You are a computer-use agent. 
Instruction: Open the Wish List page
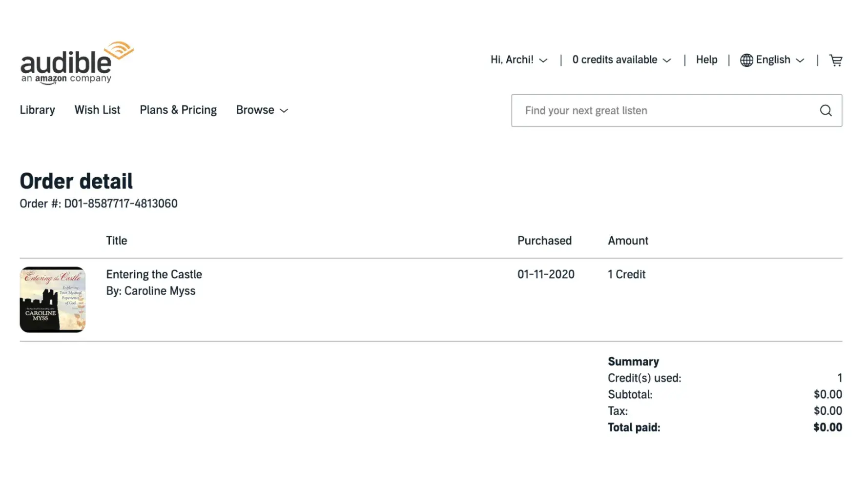97,110
